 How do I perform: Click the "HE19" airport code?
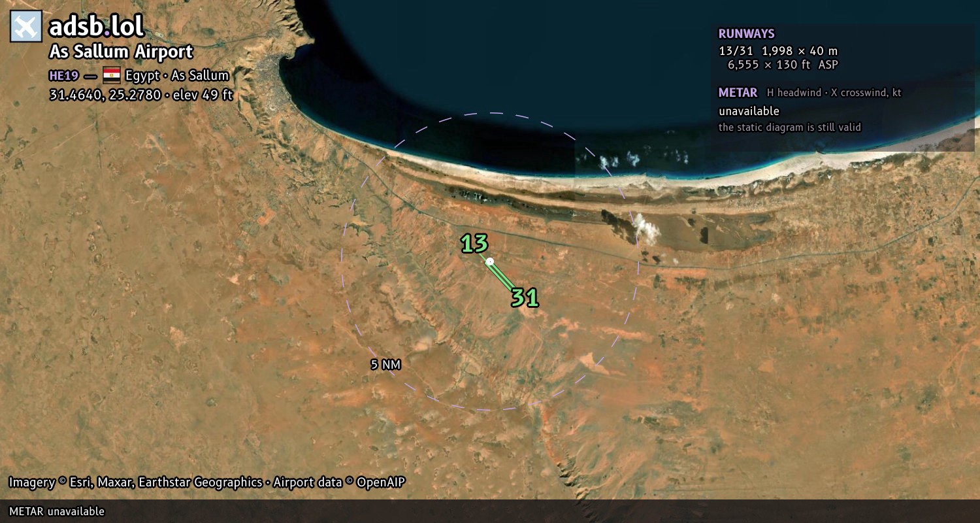point(64,75)
